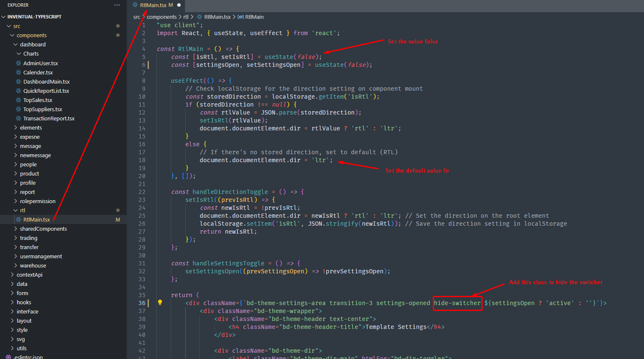This screenshot has width=644, height=359.
Task: Expand the expesne folder
Action: (x=15, y=137)
